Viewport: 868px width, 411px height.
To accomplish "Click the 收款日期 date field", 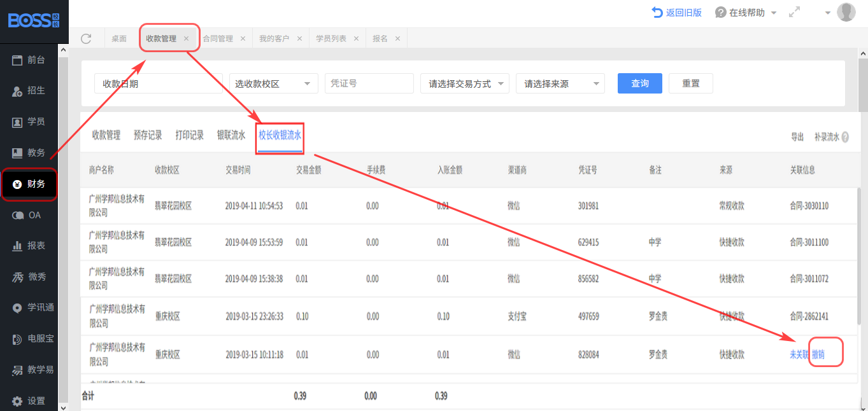I will (159, 83).
